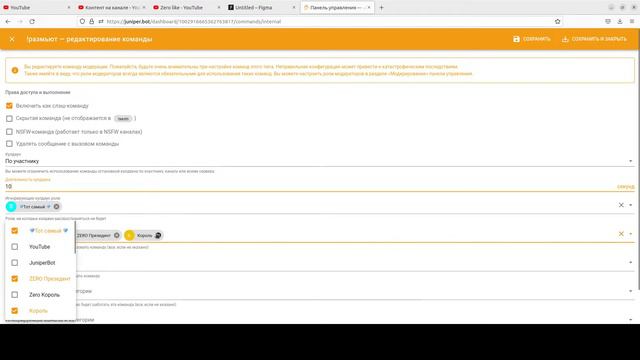Open the 'По участнику' cooldown dropdown
The width and height of the screenshot is (640, 360).
[x=320, y=161]
